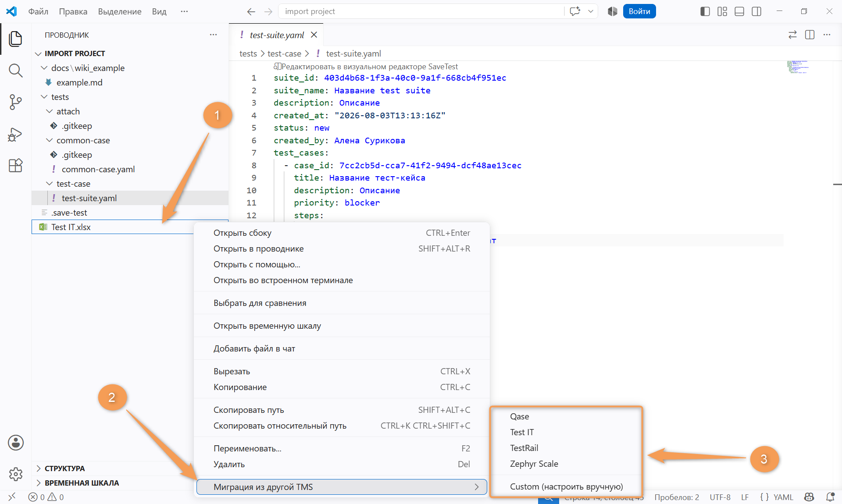The image size is (842, 504).
Task: Open the Extensions view
Action: point(16,166)
